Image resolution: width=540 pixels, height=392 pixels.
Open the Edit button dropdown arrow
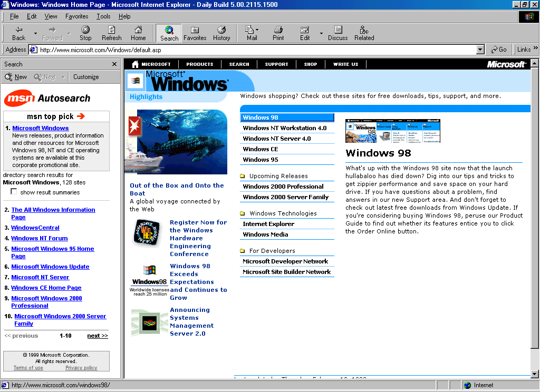click(x=321, y=33)
